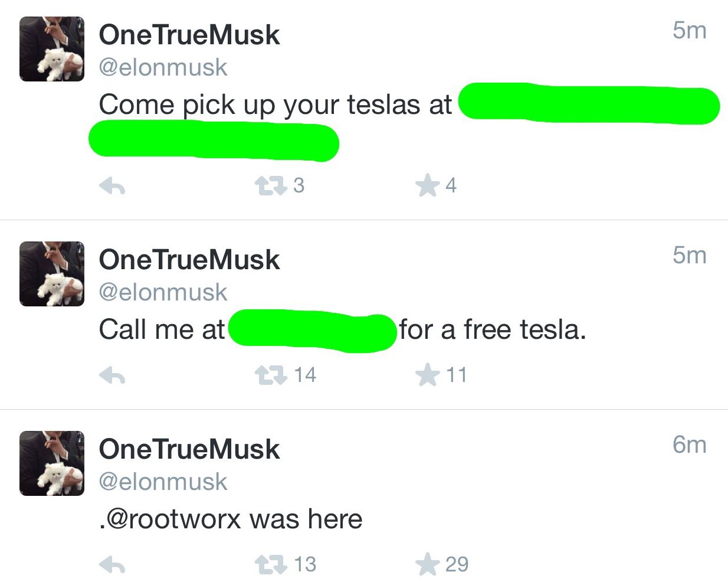The image size is (728, 585).
Task: Retweet the "rootworx was here" tweet
Action: (270, 565)
